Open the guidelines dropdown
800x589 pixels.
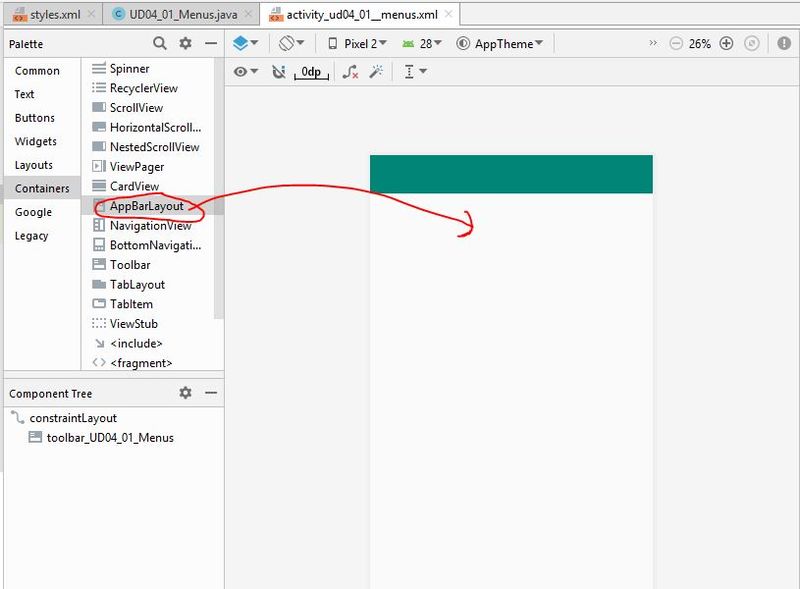[415, 72]
